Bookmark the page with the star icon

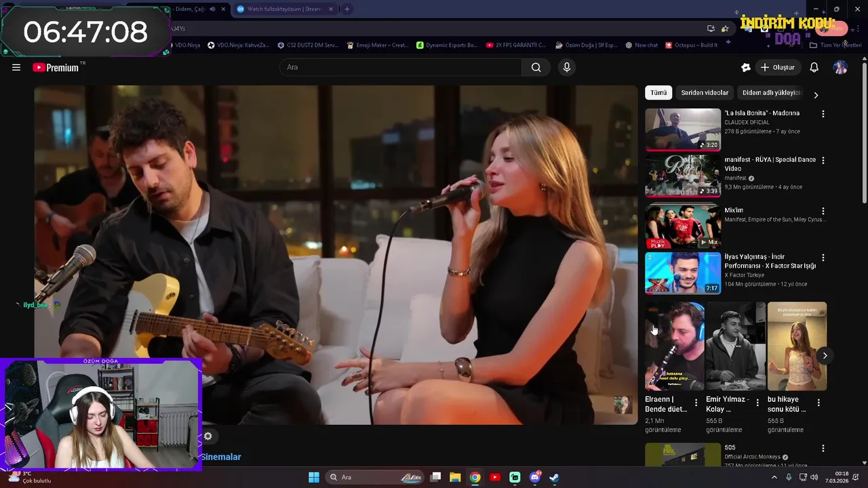[x=725, y=28]
